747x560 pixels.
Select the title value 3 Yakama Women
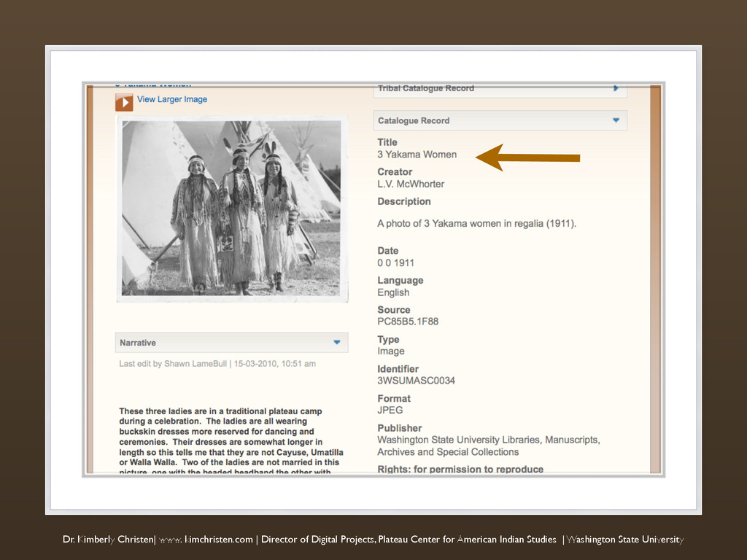(417, 155)
